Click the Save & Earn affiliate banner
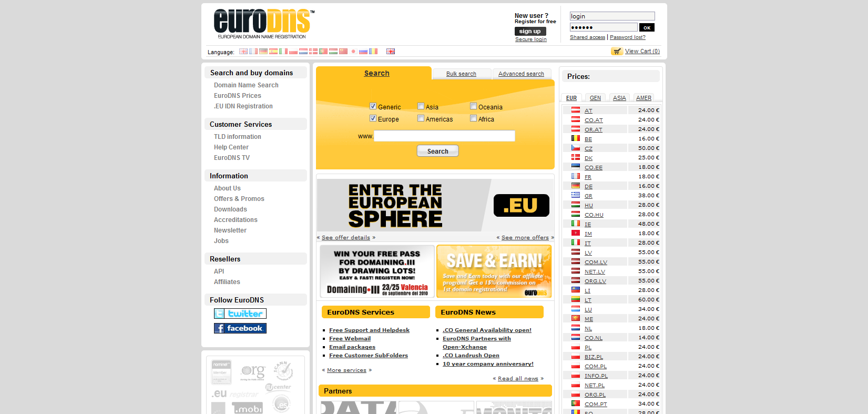The image size is (868, 414). (494, 271)
